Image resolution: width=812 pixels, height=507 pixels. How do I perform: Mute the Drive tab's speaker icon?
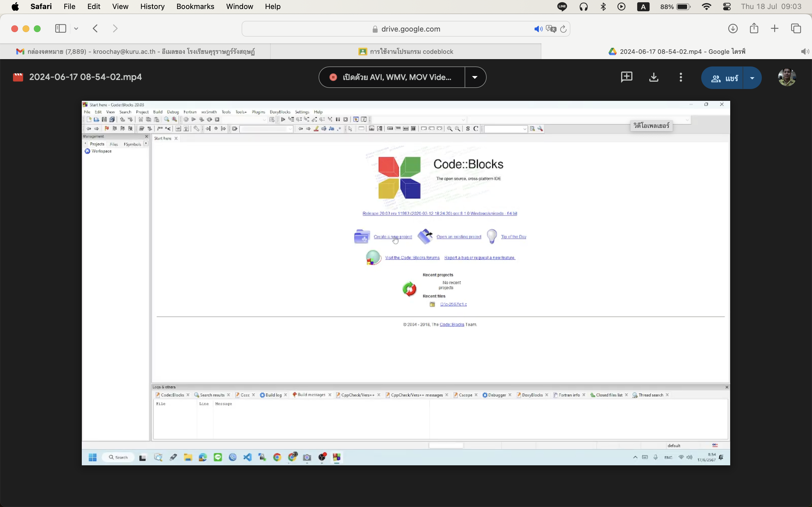[805, 52]
